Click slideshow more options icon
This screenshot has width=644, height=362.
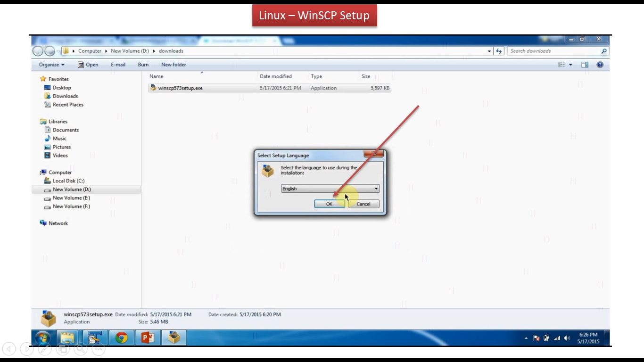[98, 349]
